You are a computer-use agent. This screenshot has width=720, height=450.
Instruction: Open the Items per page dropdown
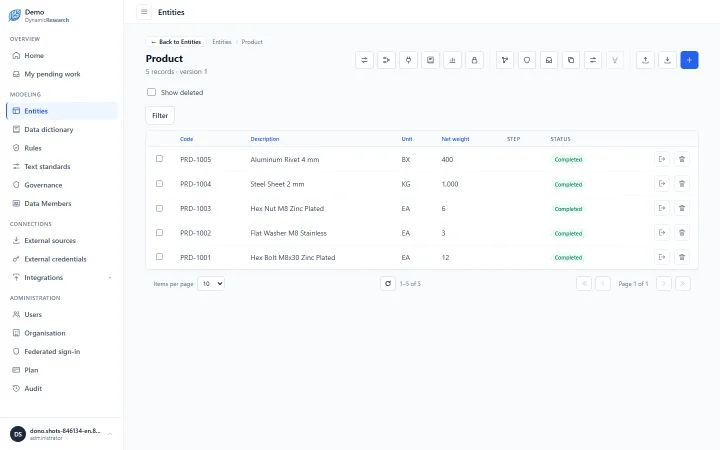click(211, 283)
